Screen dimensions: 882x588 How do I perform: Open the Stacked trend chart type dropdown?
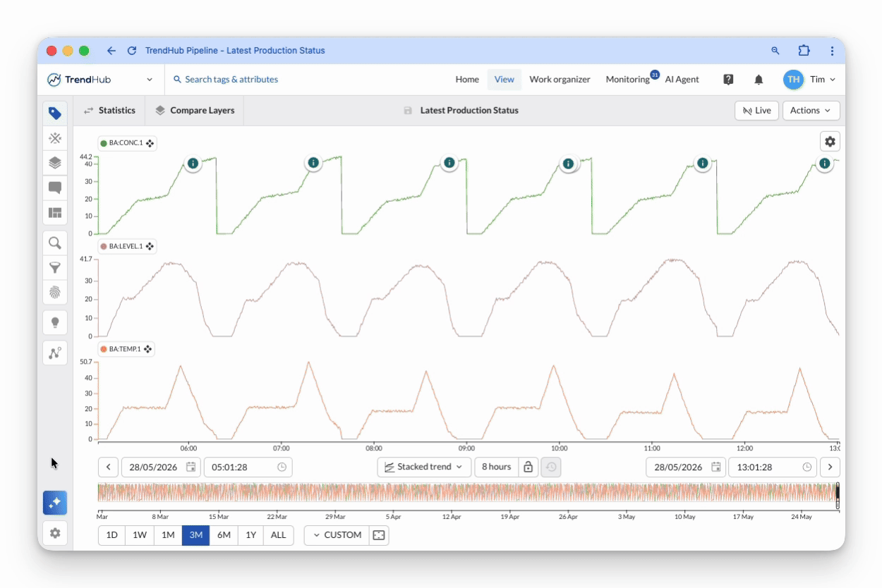(424, 467)
